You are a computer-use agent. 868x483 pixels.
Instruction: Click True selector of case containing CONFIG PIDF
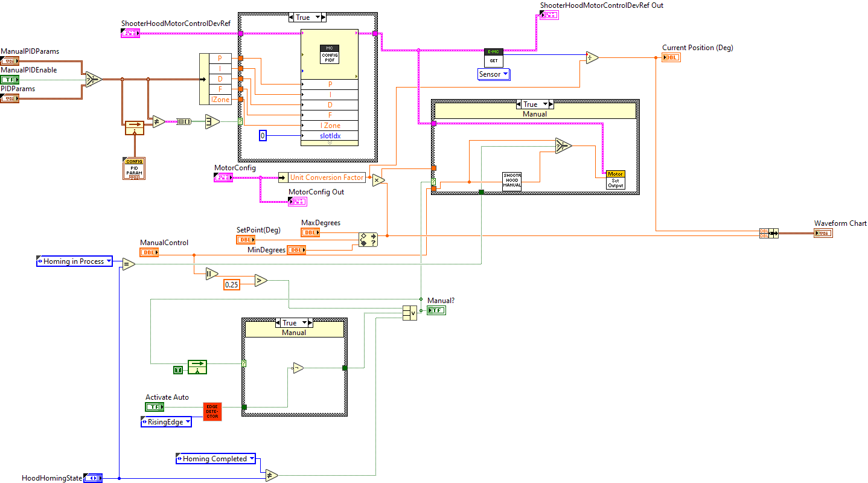click(x=307, y=18)
